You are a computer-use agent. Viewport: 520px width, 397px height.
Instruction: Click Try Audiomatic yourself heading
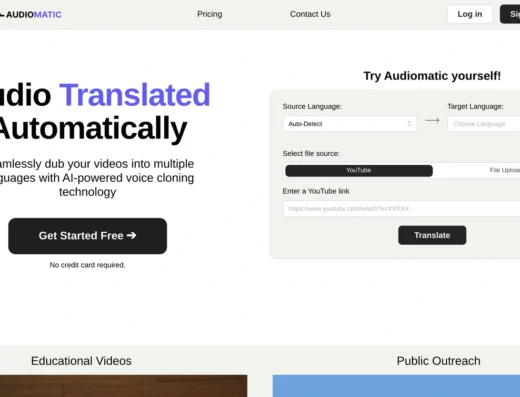click(432, 76)
